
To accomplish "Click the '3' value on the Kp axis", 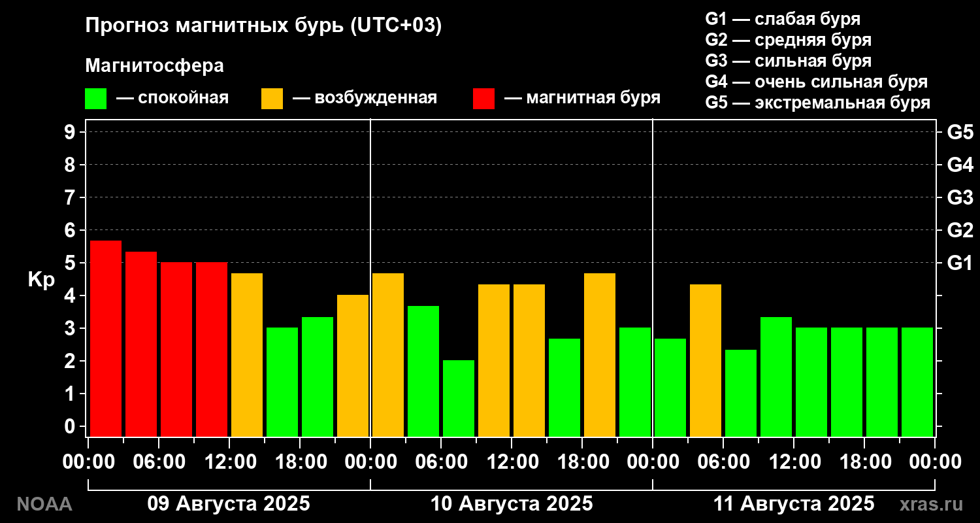I will pyautogui.click(x=71, y=328).
